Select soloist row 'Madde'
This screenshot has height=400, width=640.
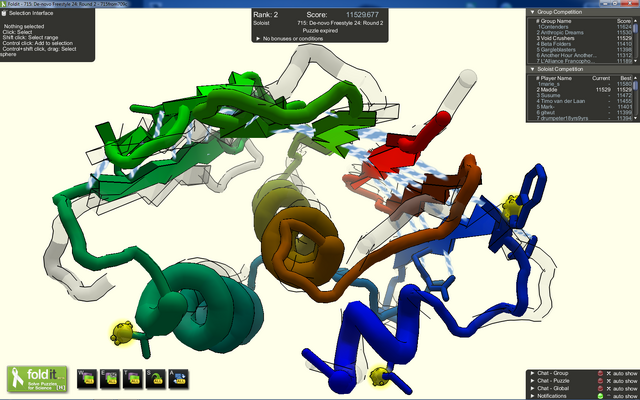pyautogui.click(x=584, y=90)
